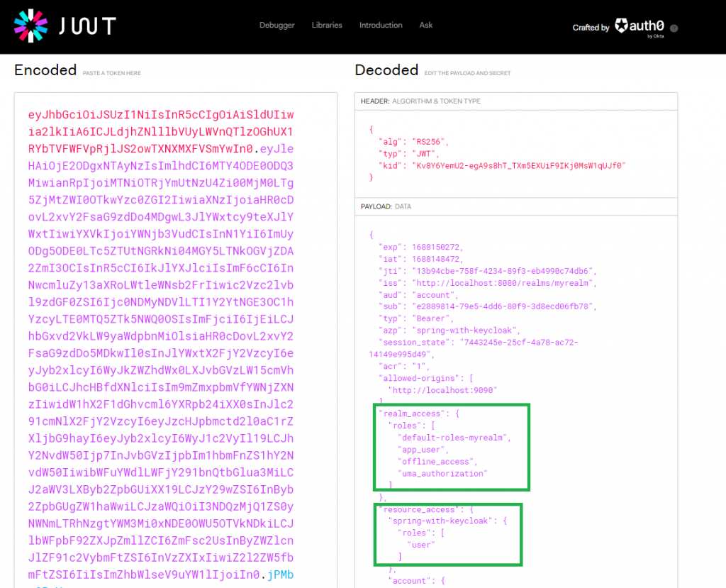Click the Decoded payload JSON editor
Screen dimensions: 726x588
click(x=516, y=401)
